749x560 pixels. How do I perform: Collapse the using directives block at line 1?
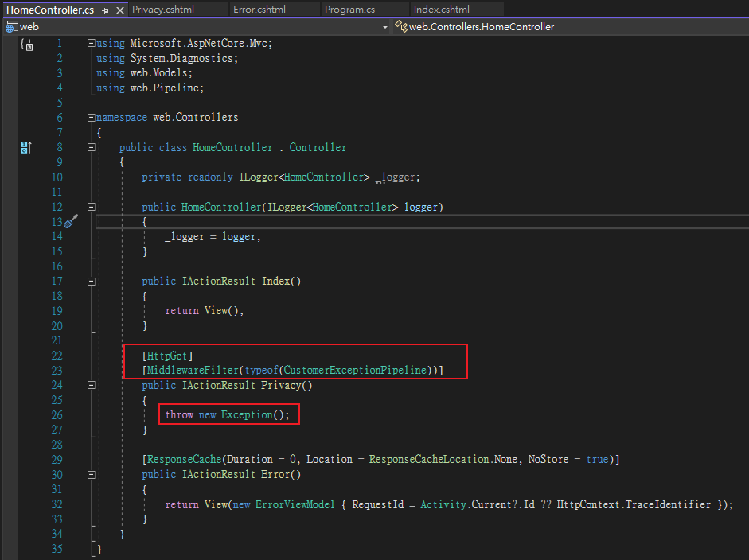click(91, 43)
